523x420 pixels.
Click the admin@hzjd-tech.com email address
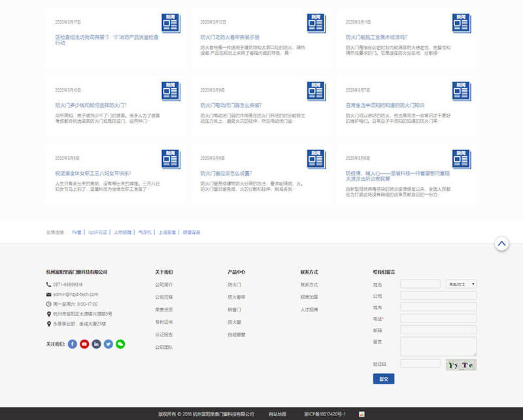(76, 295)
